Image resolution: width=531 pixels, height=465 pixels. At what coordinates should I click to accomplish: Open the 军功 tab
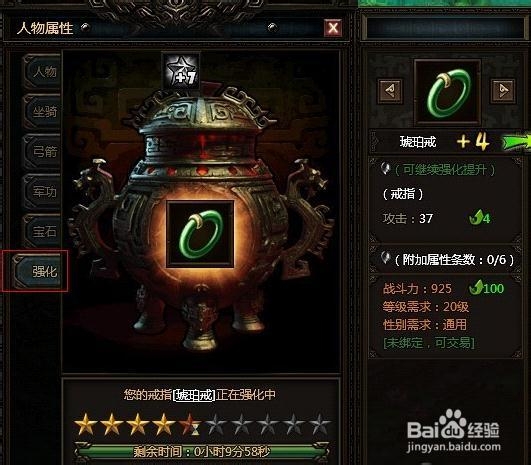[44, 192]
